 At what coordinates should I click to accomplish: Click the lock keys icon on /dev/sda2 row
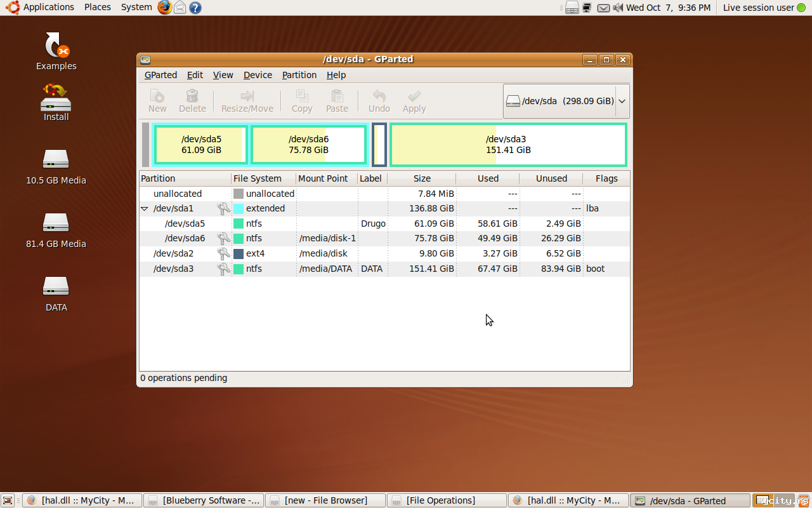(223, 253)
